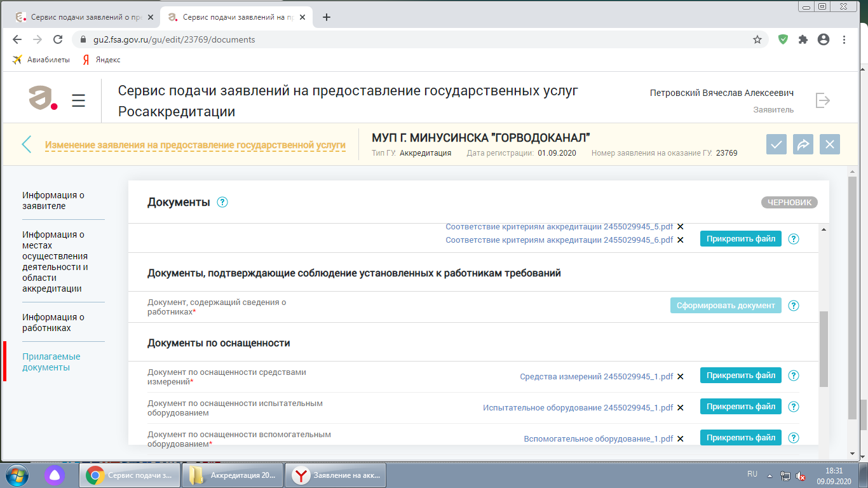Click Сформировать документ button

pos(726,306)
